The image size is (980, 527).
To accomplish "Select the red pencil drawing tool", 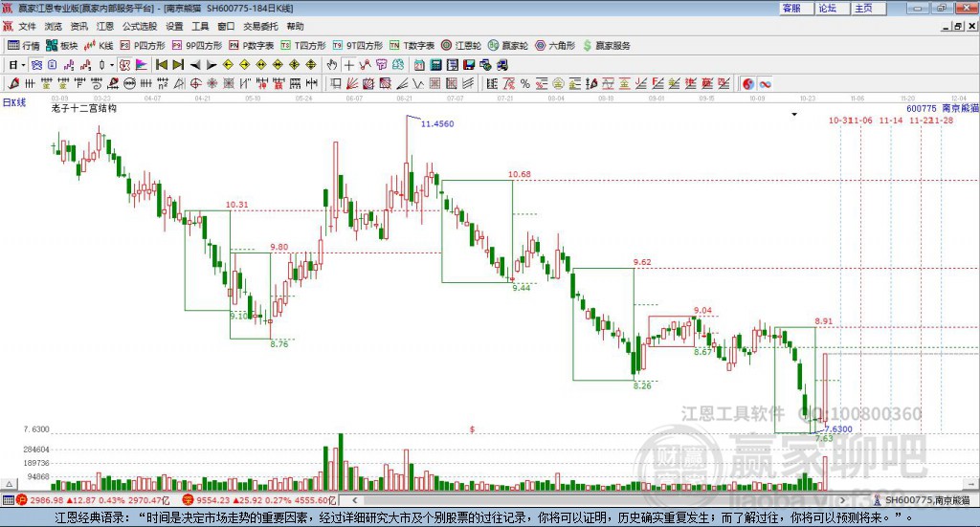I will (13, 83).
